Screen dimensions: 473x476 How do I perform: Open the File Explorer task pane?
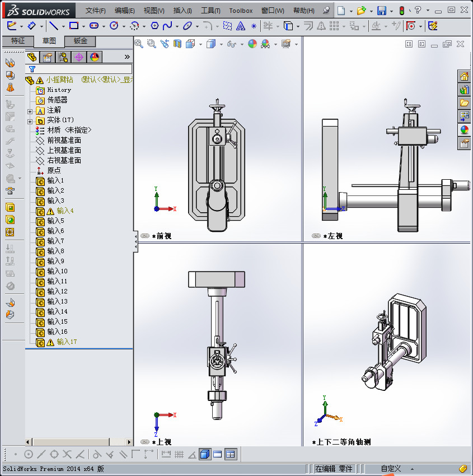(x=464, y=103)
